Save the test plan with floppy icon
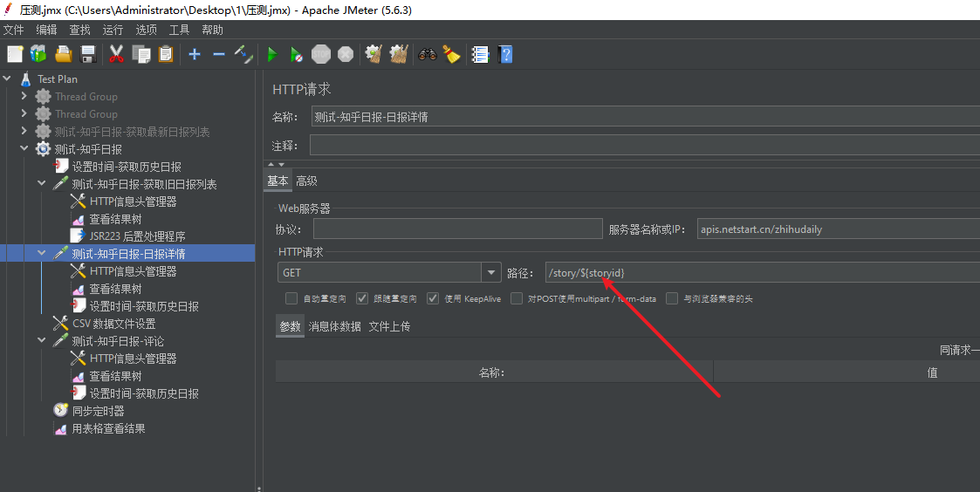Screen dimensions: 980x492 tap(88, 54)
